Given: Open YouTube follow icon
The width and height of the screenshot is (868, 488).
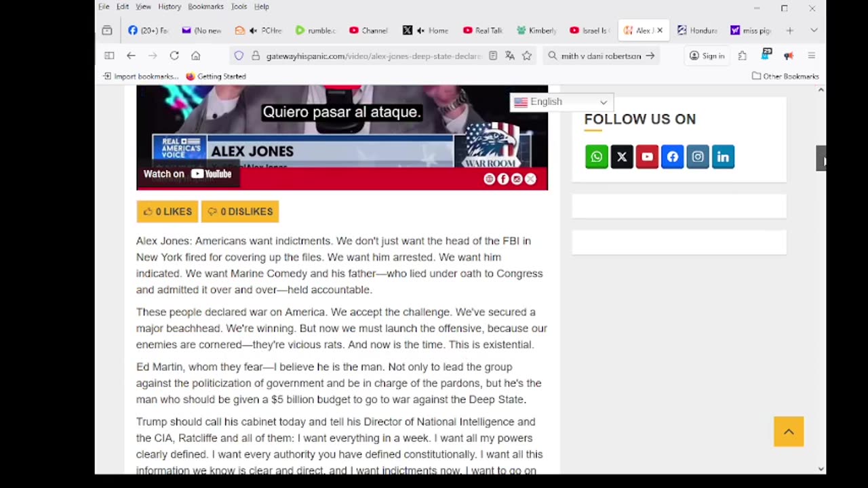Looking at the screenshot, I should 647,157.
